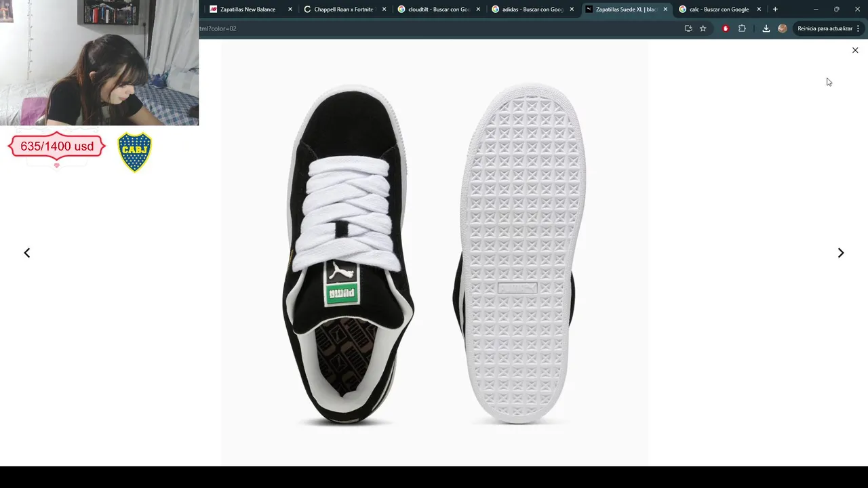
Task: Close the adidas search tab
Action: [572, 9]
